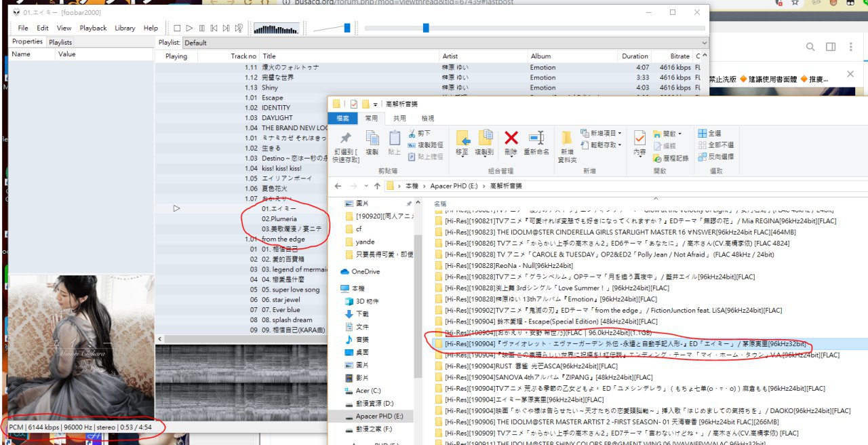Click the 名稱 column header in Explorer
Image resolution: width=868 pixels, height=445 pixels.
(440, 204)
